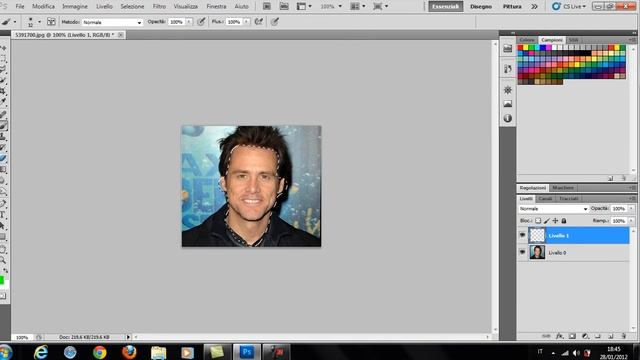
Task: Open Google Chrome from the taskbar
Action: pos(99,352)
